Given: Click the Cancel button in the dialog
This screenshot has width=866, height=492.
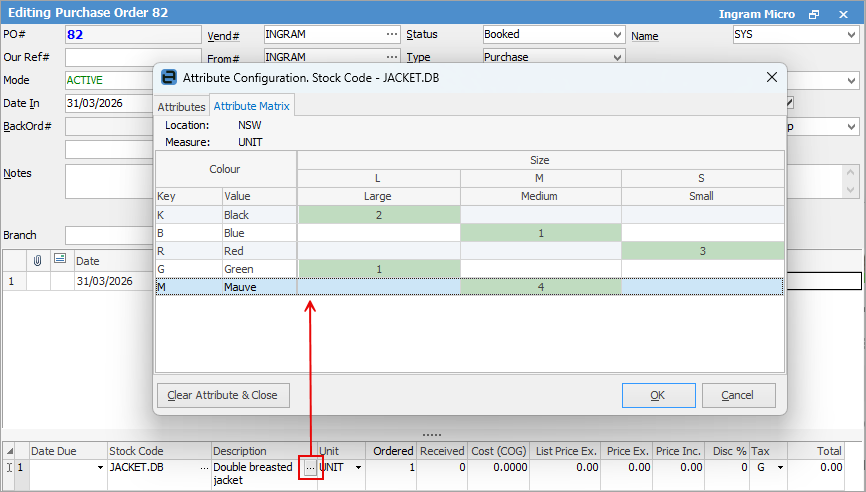Looking at the screenshot, I should [x=737, y=395].
